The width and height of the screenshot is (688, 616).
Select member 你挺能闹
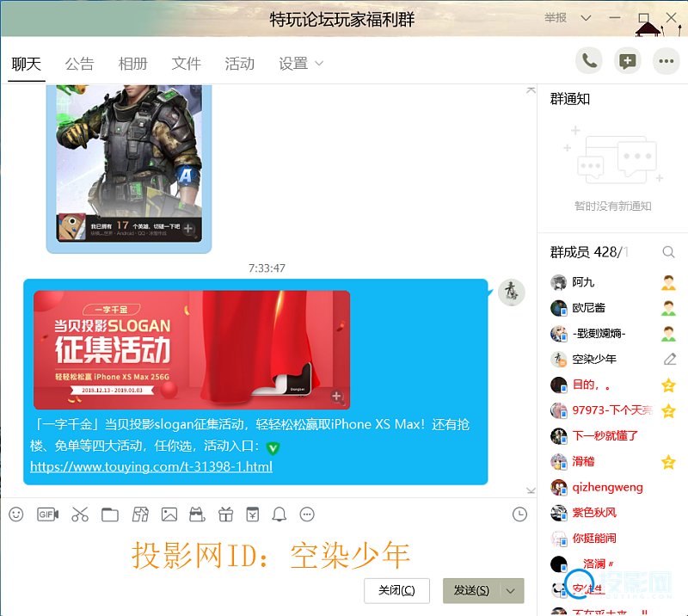pos(611,538)
